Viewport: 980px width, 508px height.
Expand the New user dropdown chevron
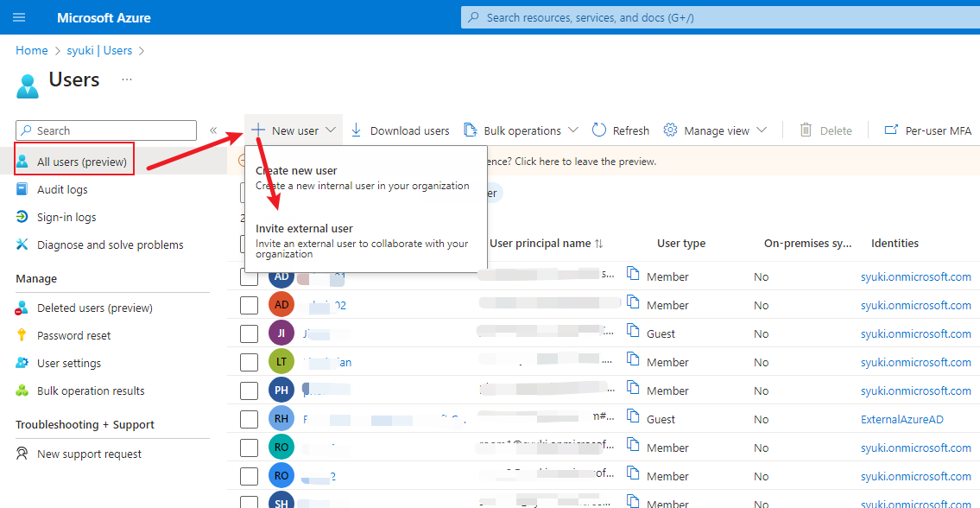332,130
